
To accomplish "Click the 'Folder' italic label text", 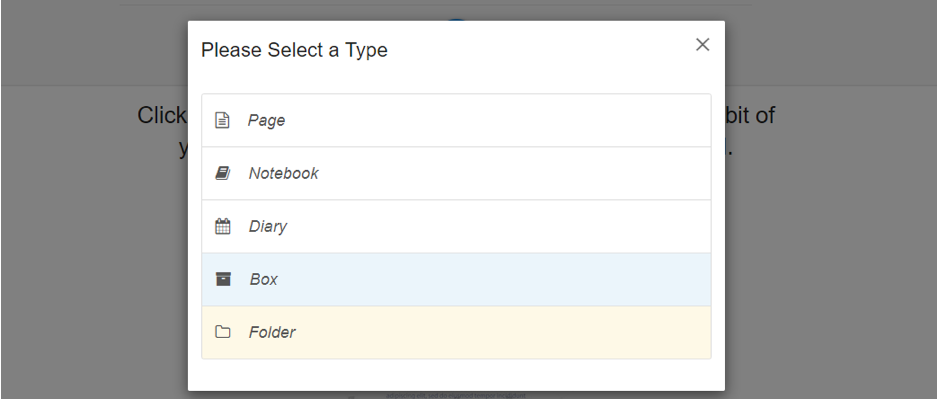I will click(272, 333).
